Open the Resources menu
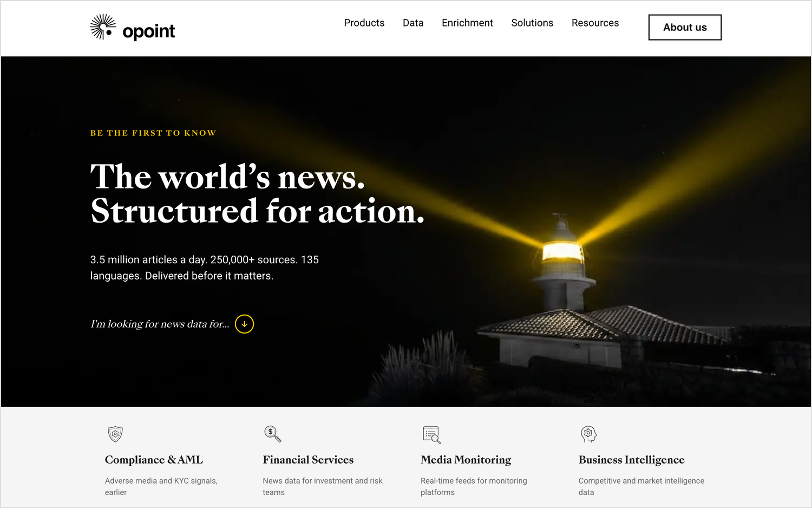 click(595, 23)
